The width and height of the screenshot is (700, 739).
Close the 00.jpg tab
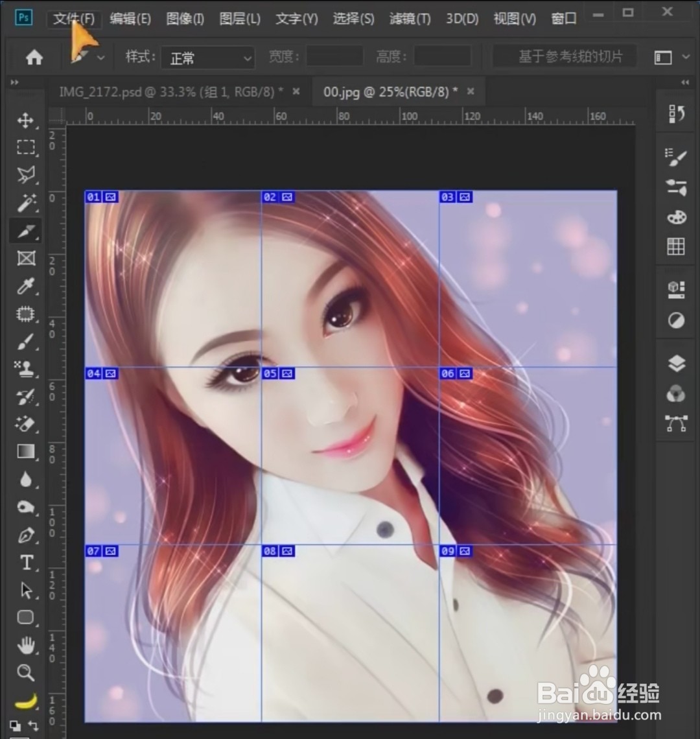[471, 91]
